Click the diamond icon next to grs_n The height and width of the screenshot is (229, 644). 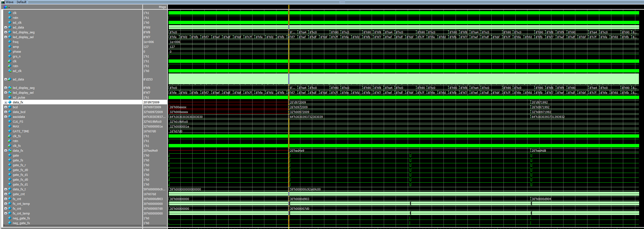click(10, 57)
